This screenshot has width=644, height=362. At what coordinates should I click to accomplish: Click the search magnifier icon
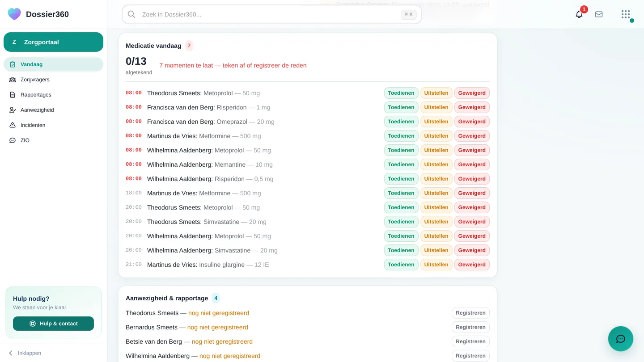pyautogui.click(x=131, y=14)
